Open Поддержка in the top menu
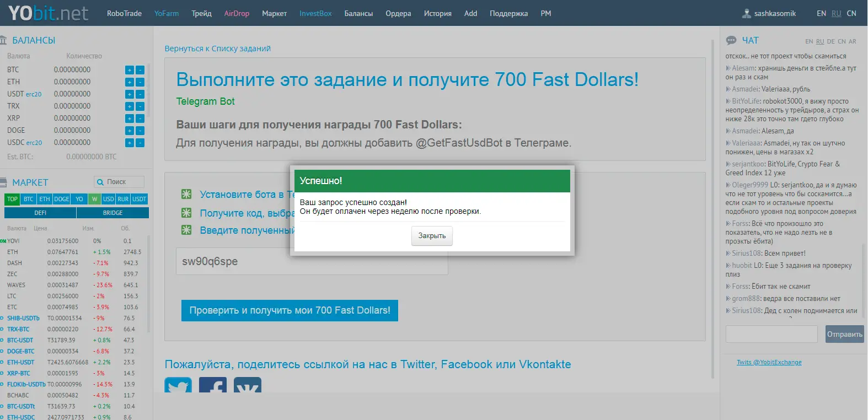The image size is (868, 420). point(508,13)
